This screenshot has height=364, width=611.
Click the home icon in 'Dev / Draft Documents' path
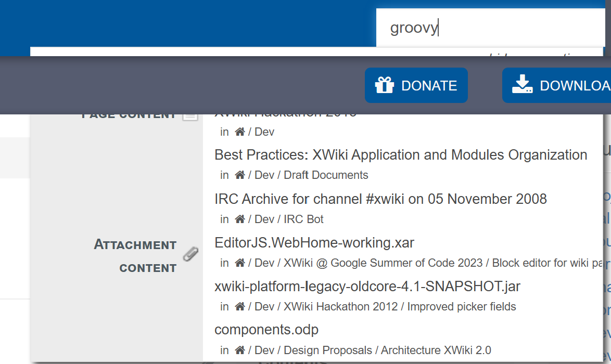(x=239, y=175)
